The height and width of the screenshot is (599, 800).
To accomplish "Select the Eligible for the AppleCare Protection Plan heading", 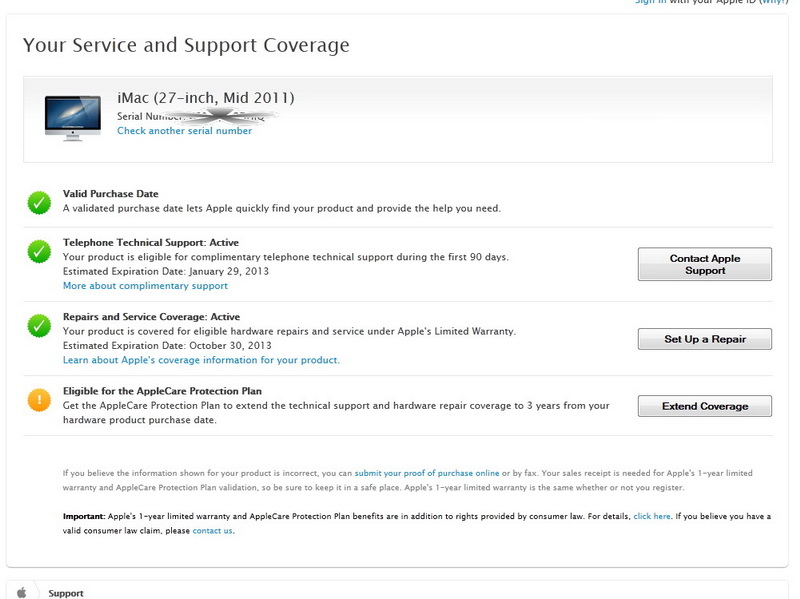I will [162, 391].
